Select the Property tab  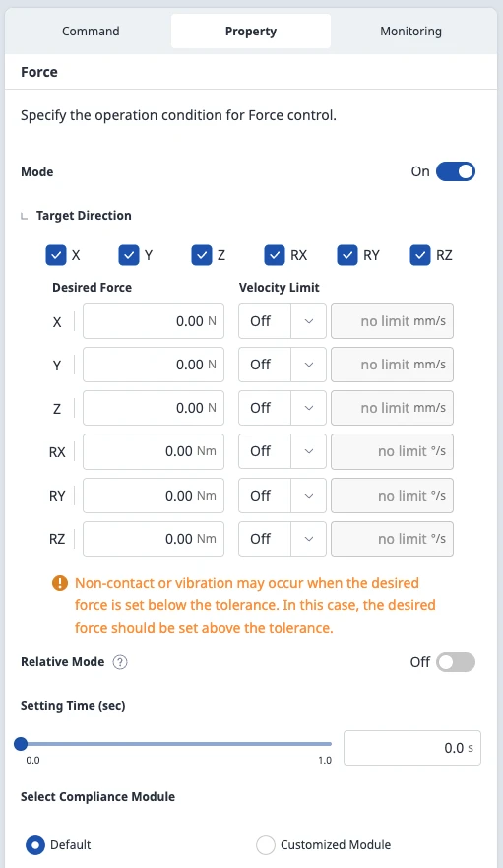coord(251,31)
